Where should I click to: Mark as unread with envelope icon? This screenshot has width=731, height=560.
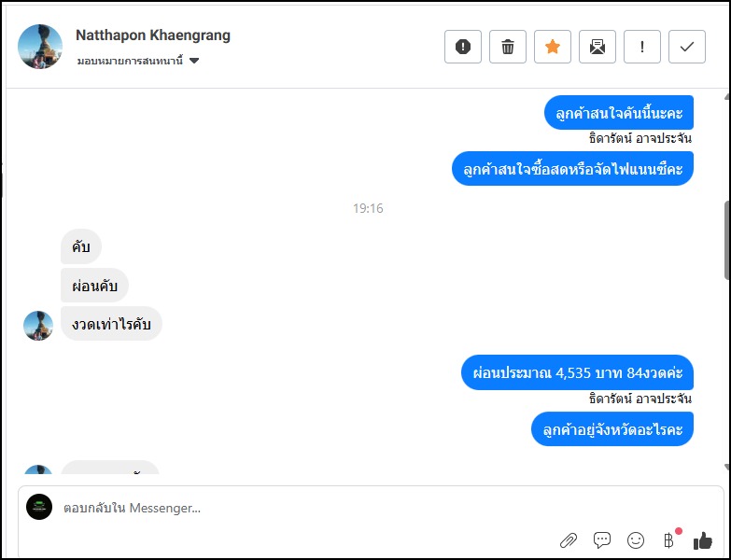[x=597, y=47]
